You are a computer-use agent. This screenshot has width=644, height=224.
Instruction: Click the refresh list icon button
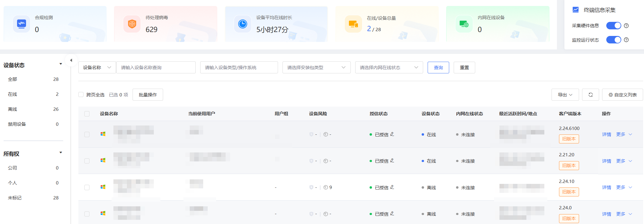coord(590,95)
